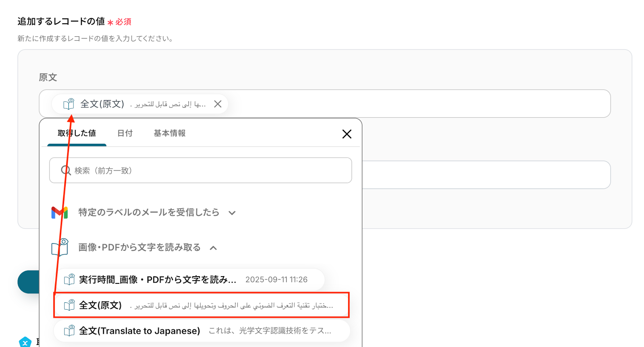
Task: Open the 基本情報 tab
Action: [169, 133]
